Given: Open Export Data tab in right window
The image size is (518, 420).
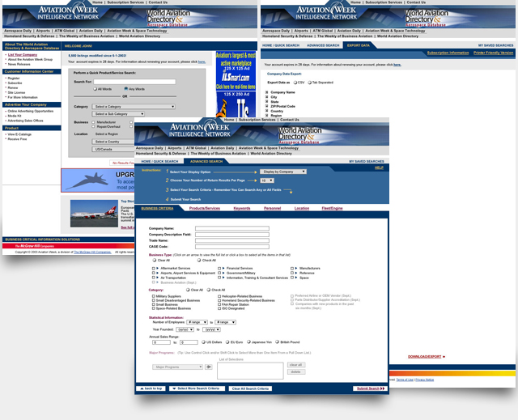Looking at the screenshot, I should click(x=358, y=45).
